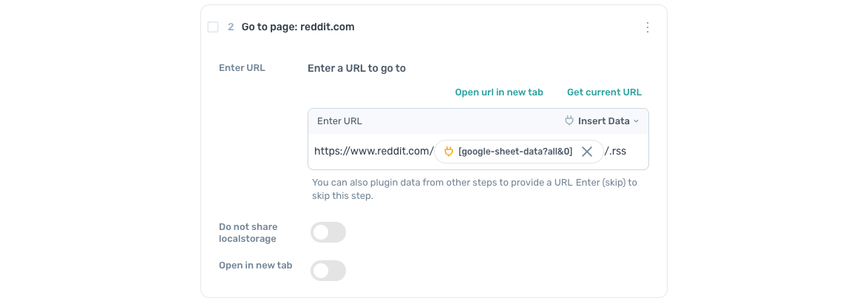Screen dimensions: 868x301
Task: Open the Insert Data dropdown
Action: [603, 121]
